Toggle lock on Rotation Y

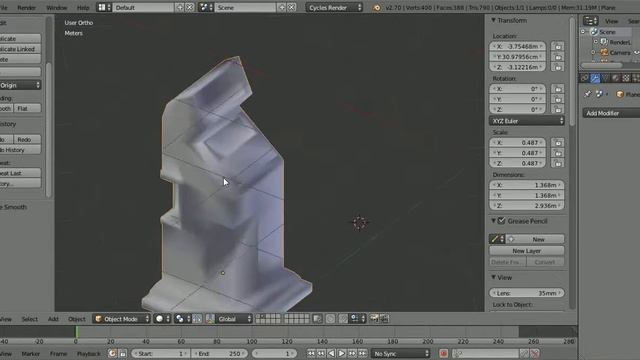pos(558,99)
